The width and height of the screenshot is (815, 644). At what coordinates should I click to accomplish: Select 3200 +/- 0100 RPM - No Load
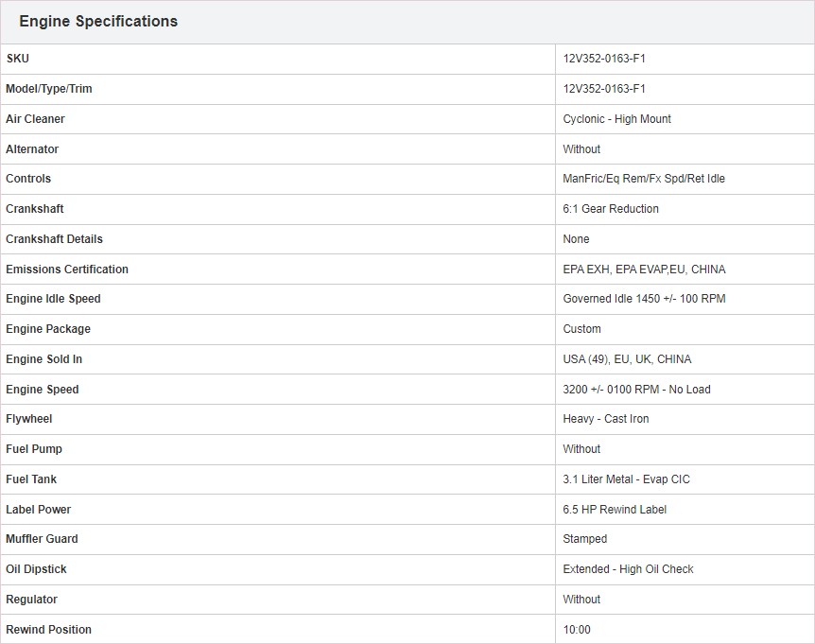coord(636,390)
